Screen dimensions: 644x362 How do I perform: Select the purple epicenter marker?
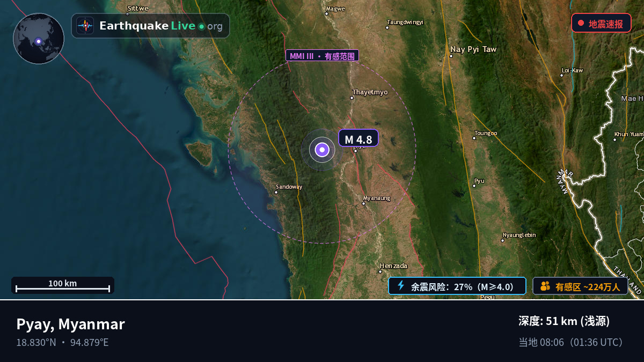(x=322, y=150)
